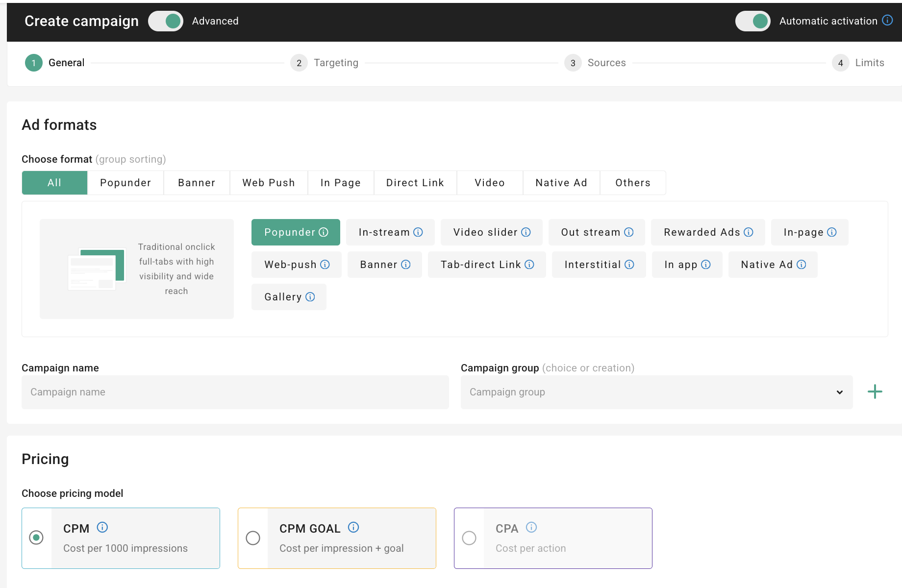Viewport: 902px width, 588px height.
Task: View info for Interstitial format
Action: (x=630, y=265)
